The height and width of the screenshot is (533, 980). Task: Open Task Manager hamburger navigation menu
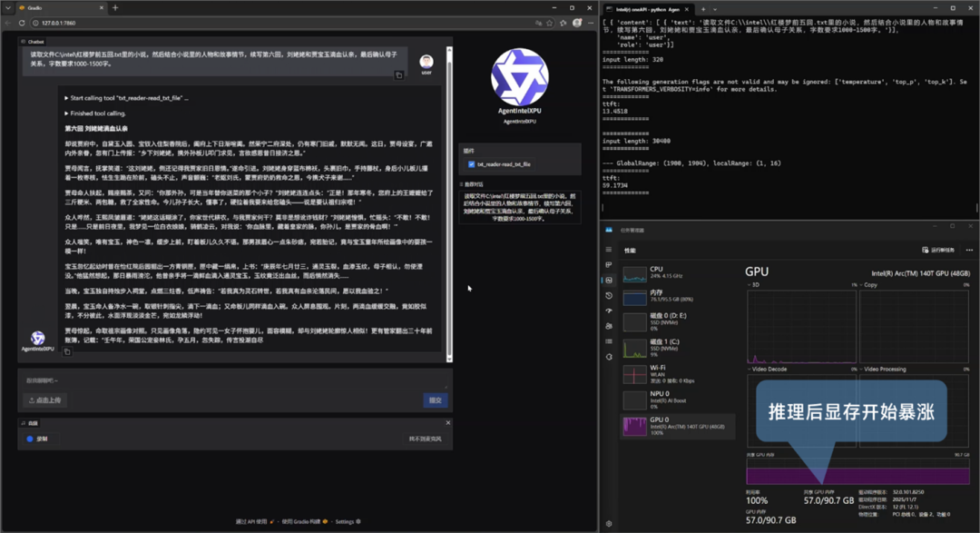click(609, 250)
